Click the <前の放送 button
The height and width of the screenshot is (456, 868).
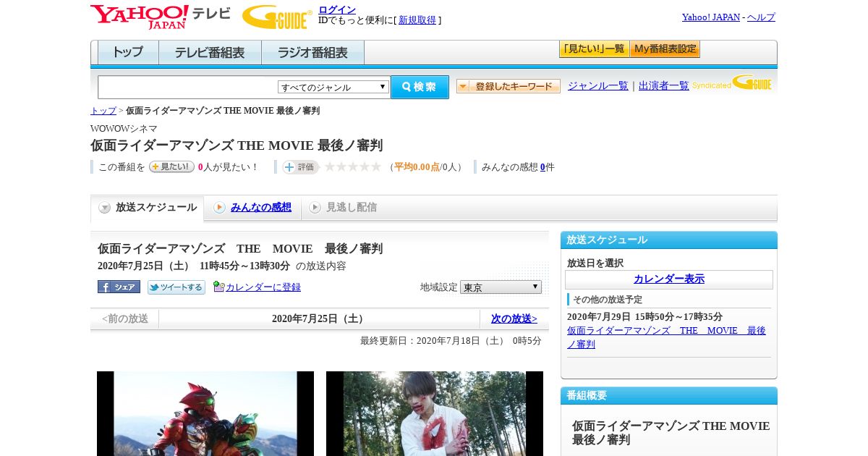[x=125, y=318]
